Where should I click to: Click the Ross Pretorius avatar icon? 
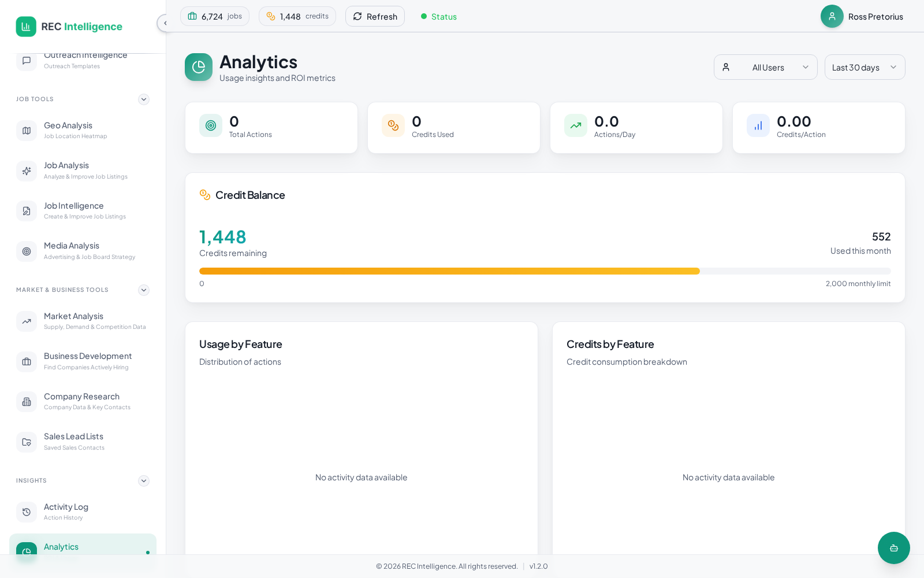(832, 16)
